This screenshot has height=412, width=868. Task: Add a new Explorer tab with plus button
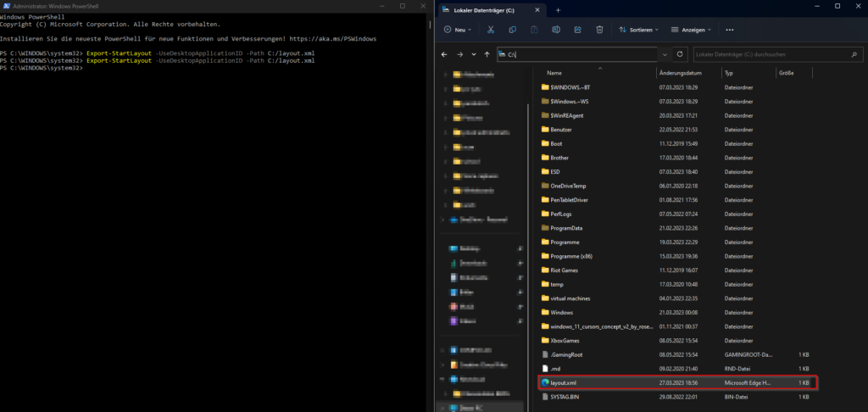pyautogui.click(x=558, y=10)
